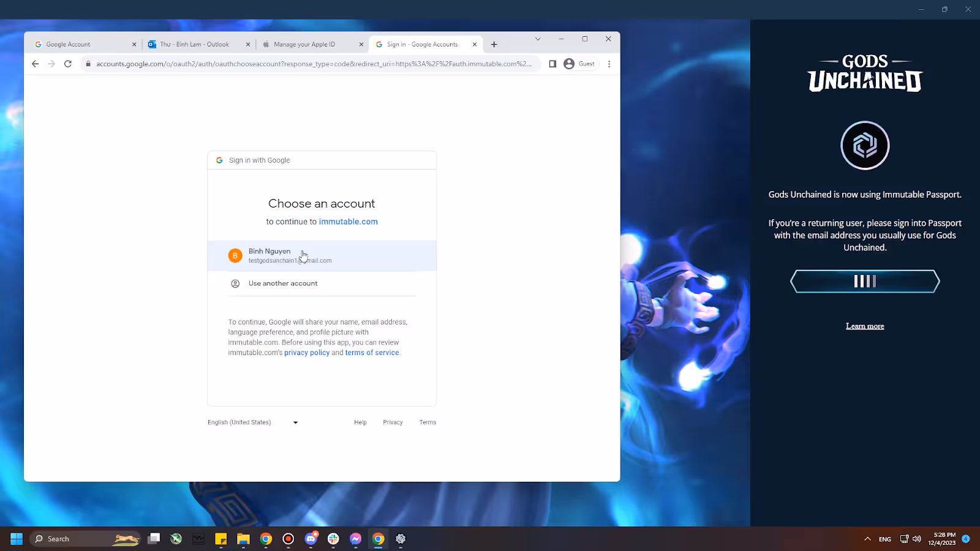Click the taskbar Search box
The image size is (980, 551).
[85, 539]
